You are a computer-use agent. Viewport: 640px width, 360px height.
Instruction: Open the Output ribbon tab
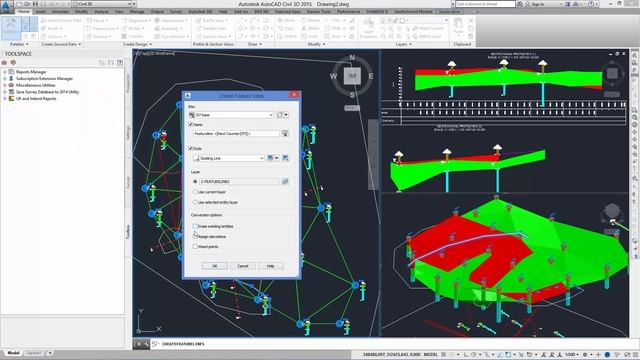point(157,11)
